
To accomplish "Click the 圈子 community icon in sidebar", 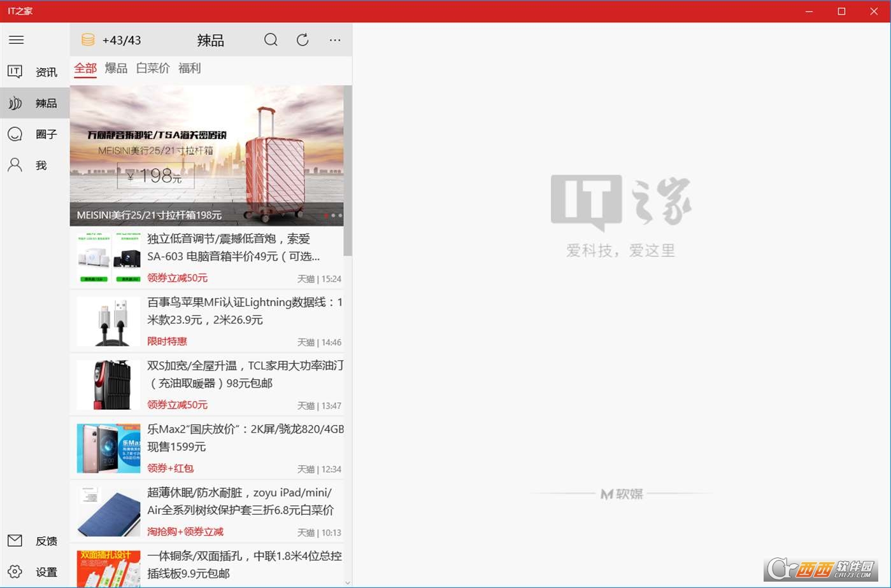I will (15, 134).
